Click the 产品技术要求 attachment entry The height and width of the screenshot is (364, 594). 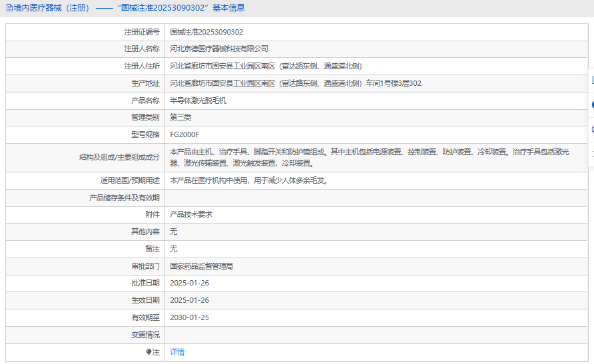pyautogui.click(x=191, y=214)
